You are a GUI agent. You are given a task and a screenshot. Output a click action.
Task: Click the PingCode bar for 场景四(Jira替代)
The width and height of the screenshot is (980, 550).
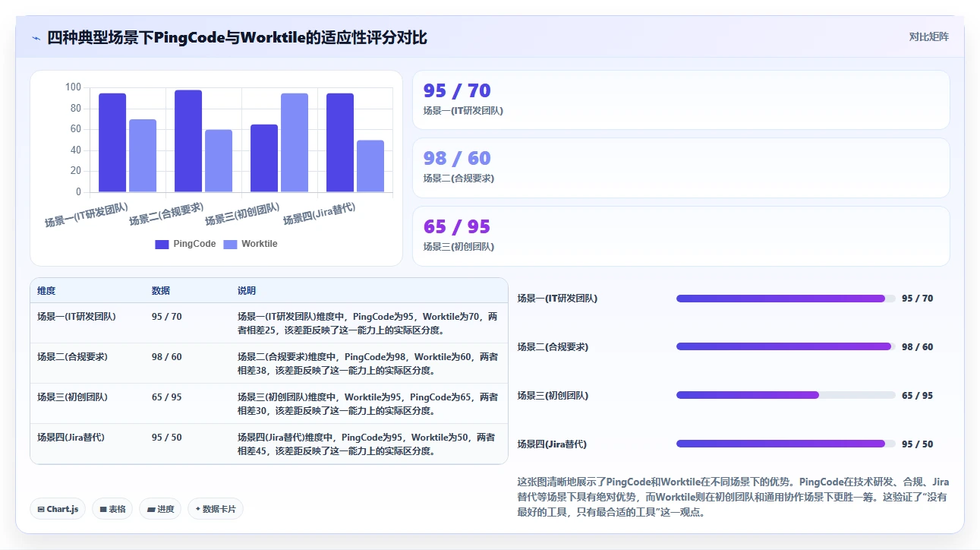[340, 143]
